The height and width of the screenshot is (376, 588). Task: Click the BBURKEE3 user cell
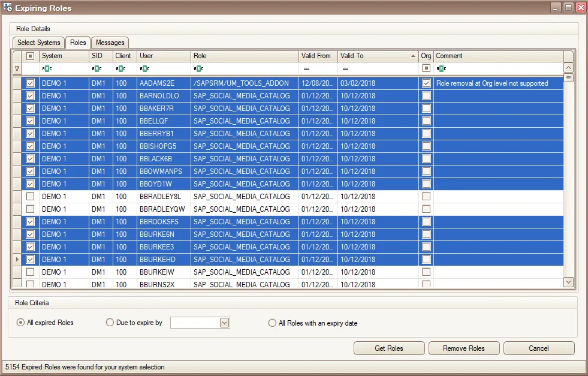164,247
